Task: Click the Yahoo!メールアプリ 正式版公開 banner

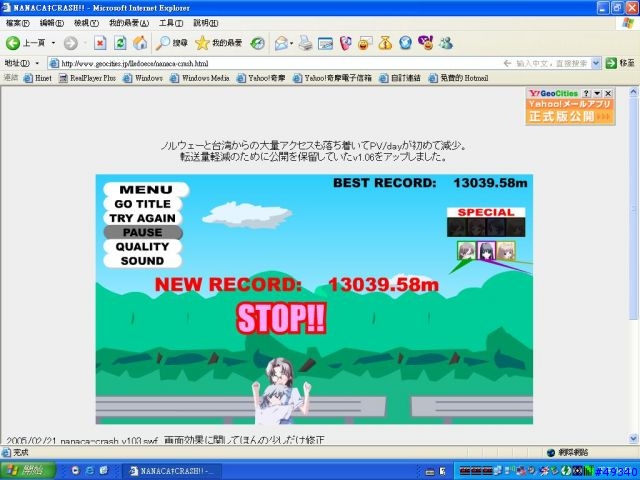Action: coord(570,111)
